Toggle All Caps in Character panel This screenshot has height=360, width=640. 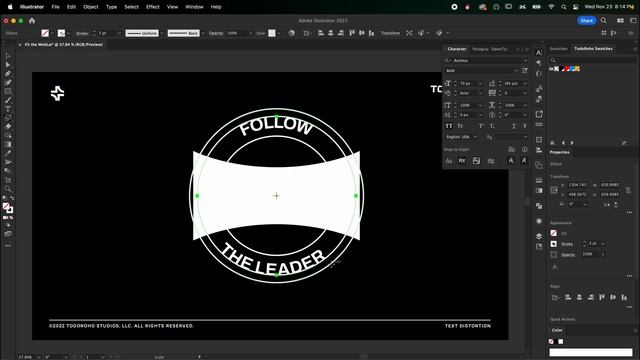tap(449, 126)
